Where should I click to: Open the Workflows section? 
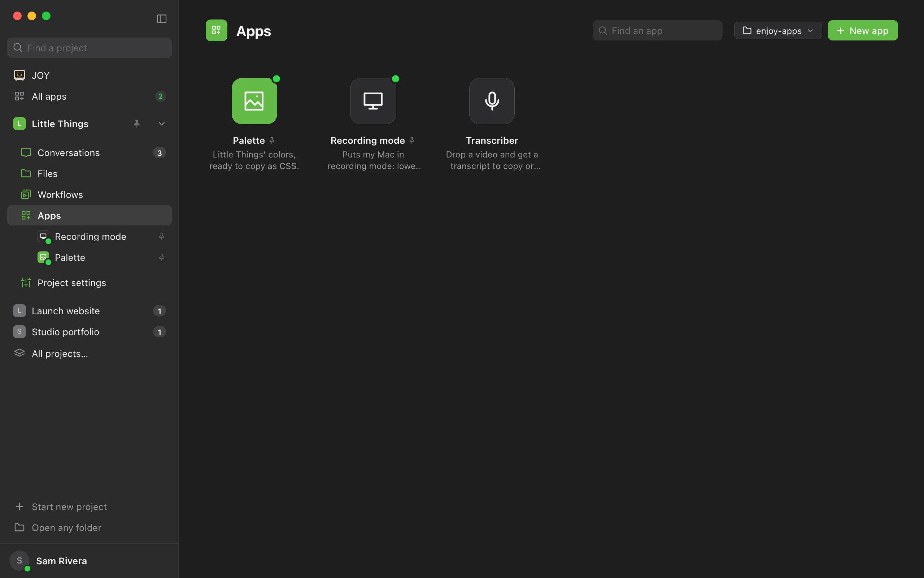90,195
